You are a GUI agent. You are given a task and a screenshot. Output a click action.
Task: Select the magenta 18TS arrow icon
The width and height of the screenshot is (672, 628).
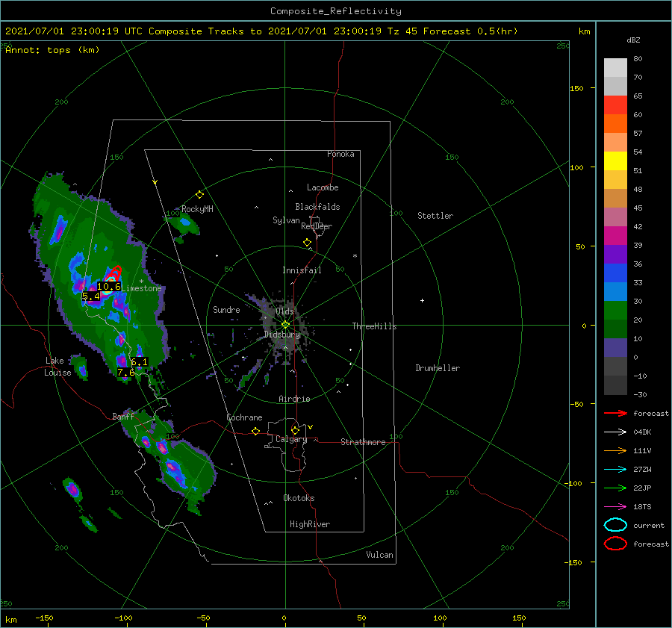click(615, 507)
